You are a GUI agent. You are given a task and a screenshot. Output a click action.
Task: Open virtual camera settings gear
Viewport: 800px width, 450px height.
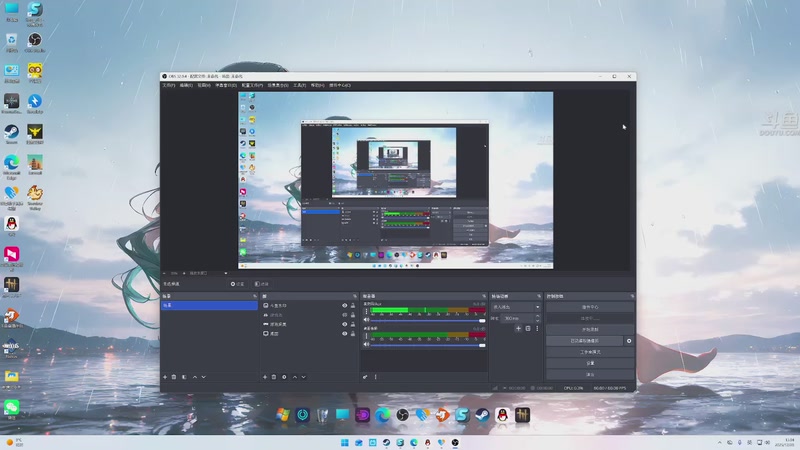click(x=629, y=341)
